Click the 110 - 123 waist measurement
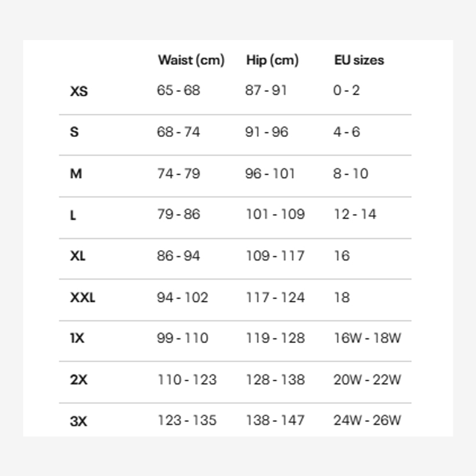 [187, 380]
